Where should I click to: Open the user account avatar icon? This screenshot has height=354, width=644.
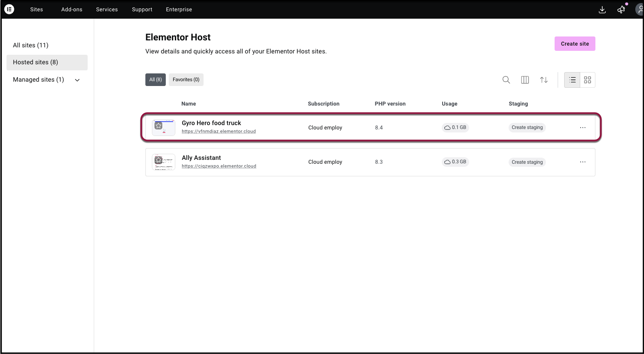[639, 10]
